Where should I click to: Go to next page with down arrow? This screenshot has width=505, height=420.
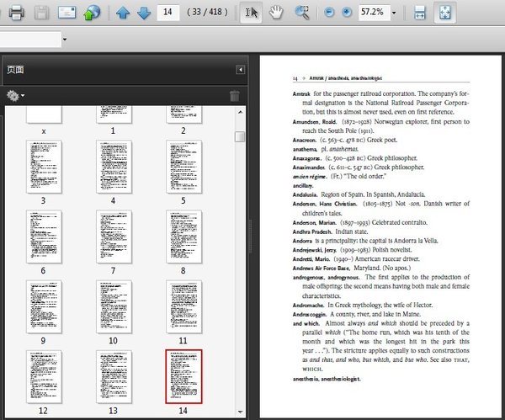144,13
